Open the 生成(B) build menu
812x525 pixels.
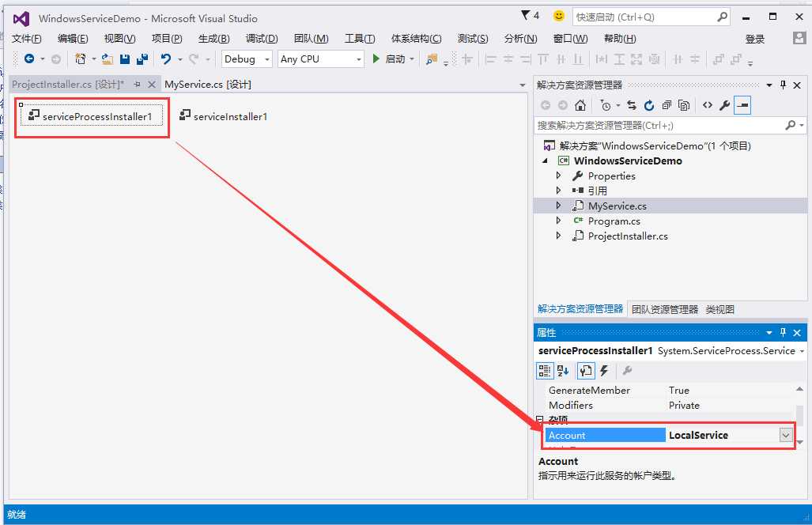[x=214, y=38]
